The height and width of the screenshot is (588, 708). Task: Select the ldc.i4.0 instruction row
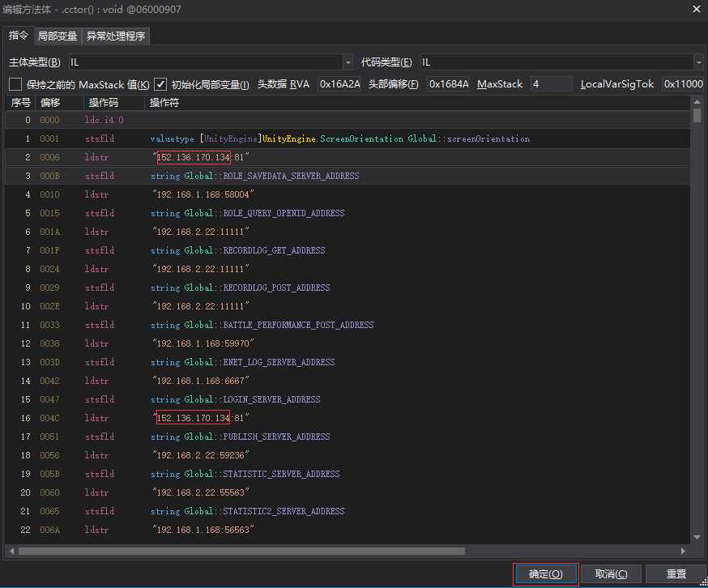[x=104, y=120]
